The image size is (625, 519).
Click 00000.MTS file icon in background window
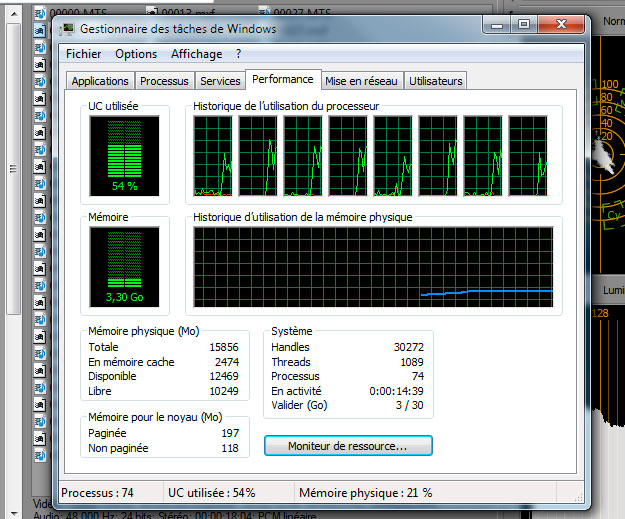[39, 14]
